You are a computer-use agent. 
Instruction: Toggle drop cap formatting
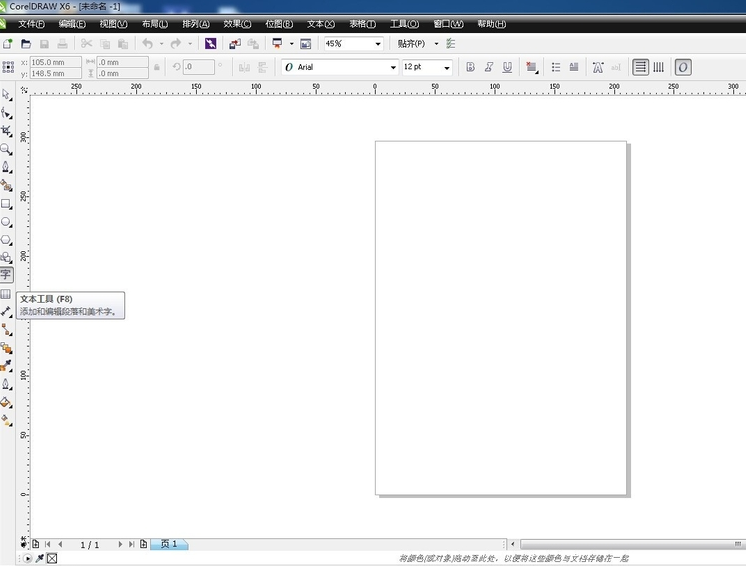(574, 67)
